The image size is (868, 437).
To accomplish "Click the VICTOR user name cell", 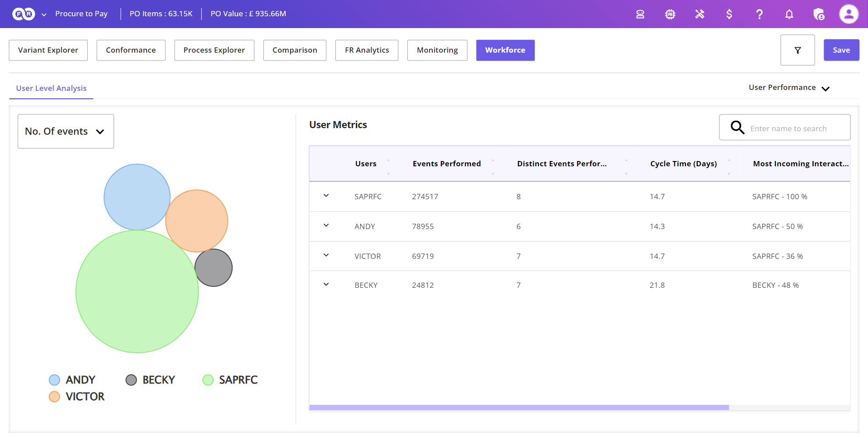I will 367,256.
